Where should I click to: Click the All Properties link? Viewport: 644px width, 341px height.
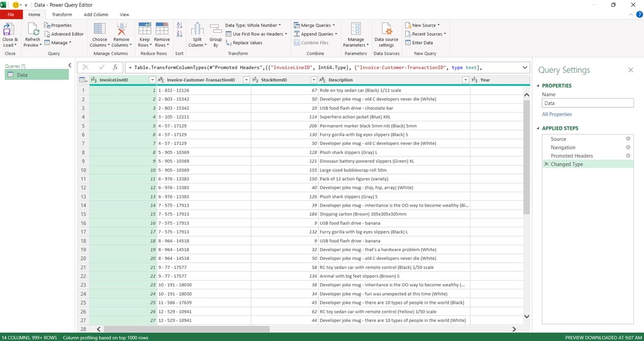click(x=557, y=114)
